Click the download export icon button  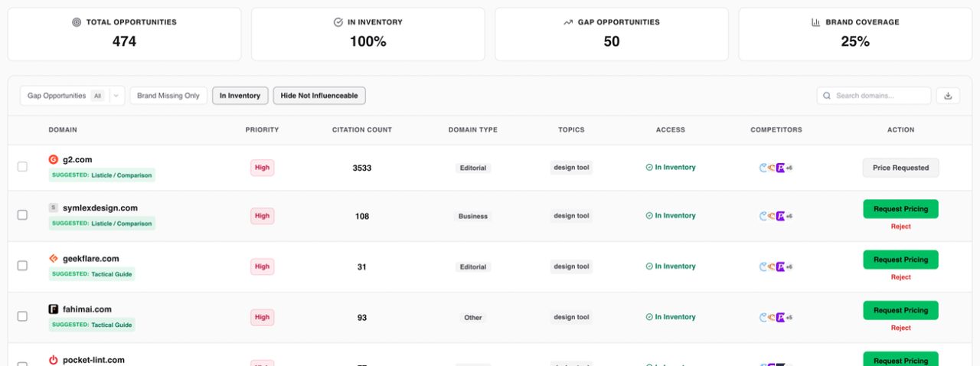(948, 96)
